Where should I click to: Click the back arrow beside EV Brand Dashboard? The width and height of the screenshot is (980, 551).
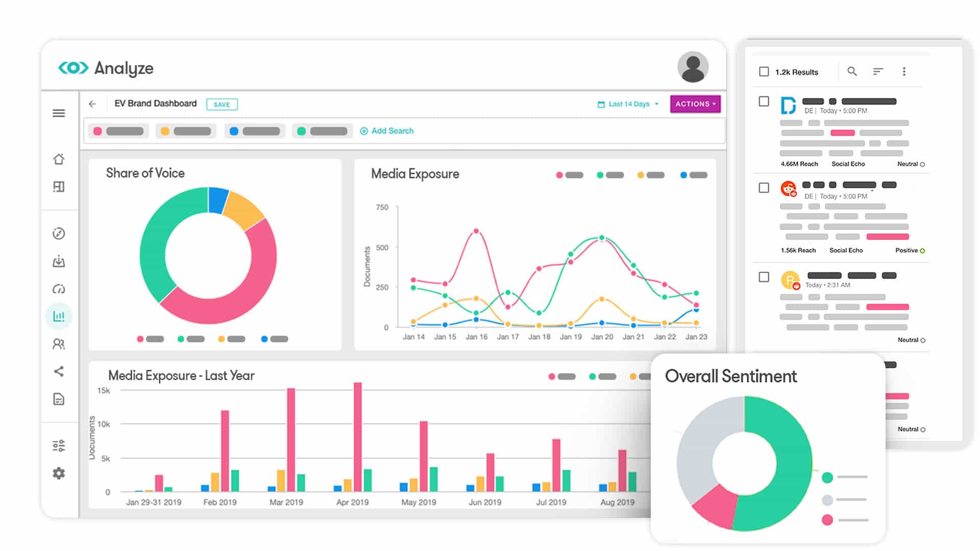92,104
